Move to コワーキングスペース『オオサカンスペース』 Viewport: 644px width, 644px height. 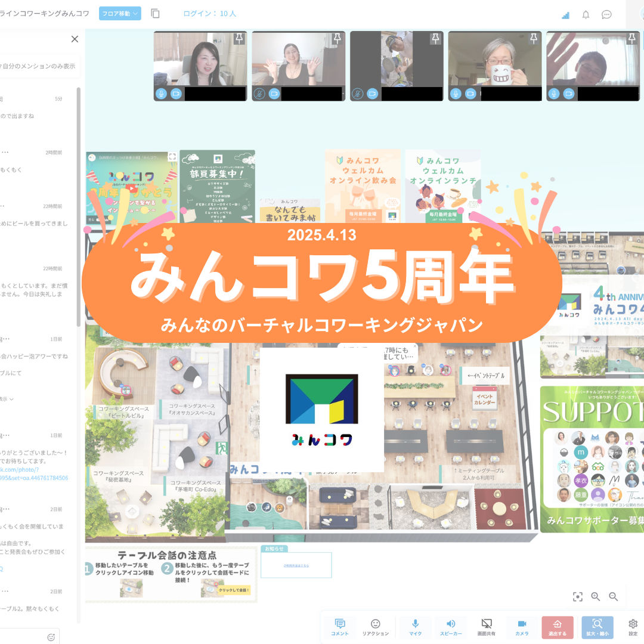point(192,410)
